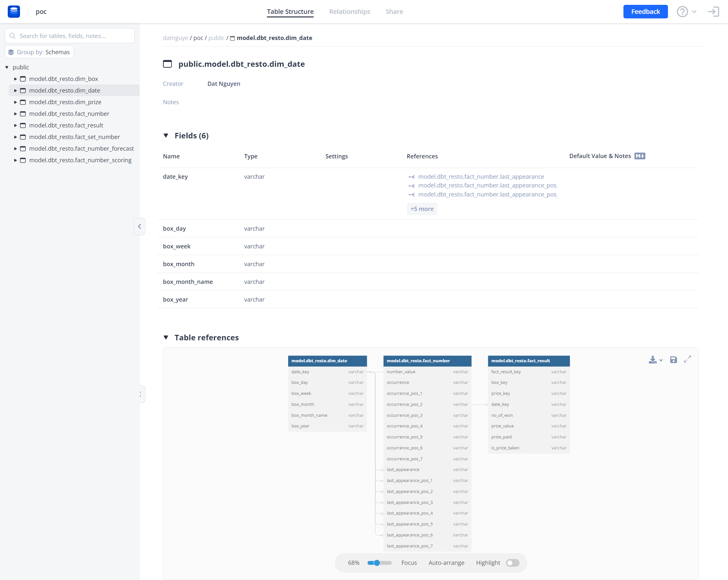This screenshot has height=580, width=728.
Task: Click the search tables and fields input
Action: point(69,35)
